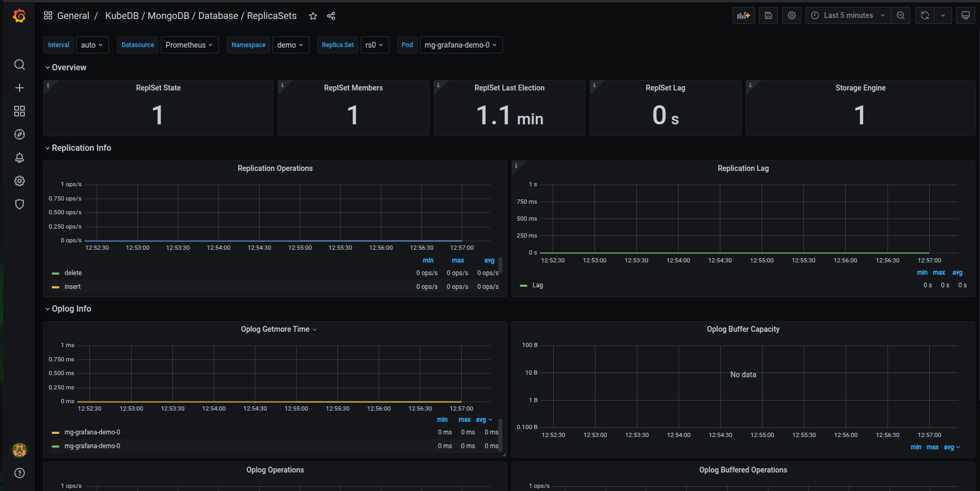The image size is (980, 491).
Task: Sort Oplog Getmore Time legend by avg
Action: tap(483, 420)
